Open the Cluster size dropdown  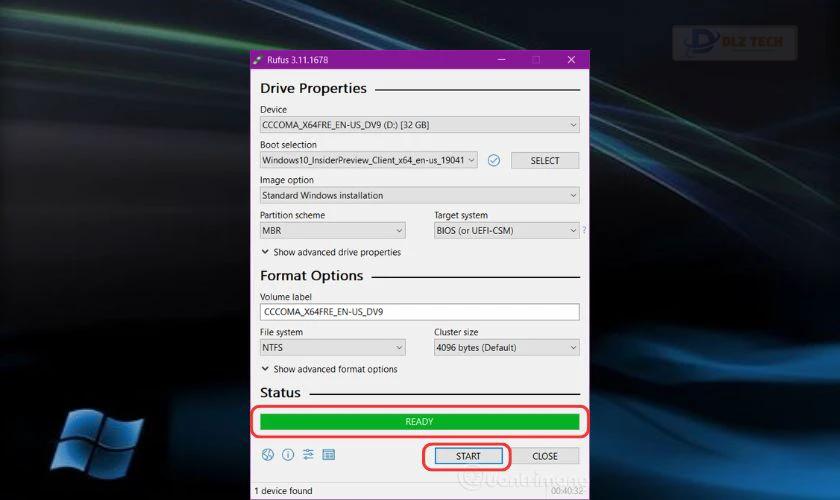tap(506, 348)
